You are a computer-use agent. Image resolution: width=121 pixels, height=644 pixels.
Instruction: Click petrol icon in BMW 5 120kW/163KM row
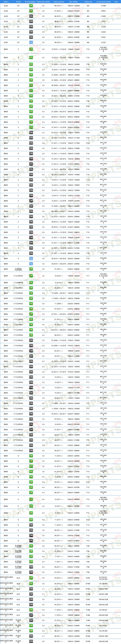click(x=31, y=49)
